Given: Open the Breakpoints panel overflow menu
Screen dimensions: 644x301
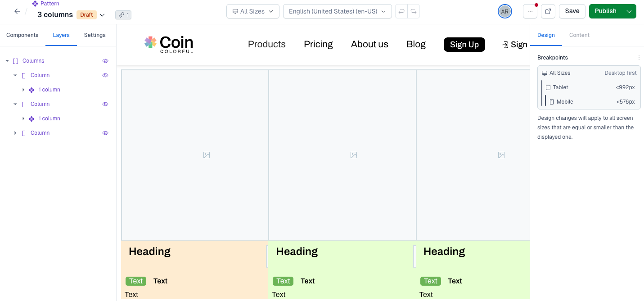Looking at the screenshot, I should [x=639, y=58].
